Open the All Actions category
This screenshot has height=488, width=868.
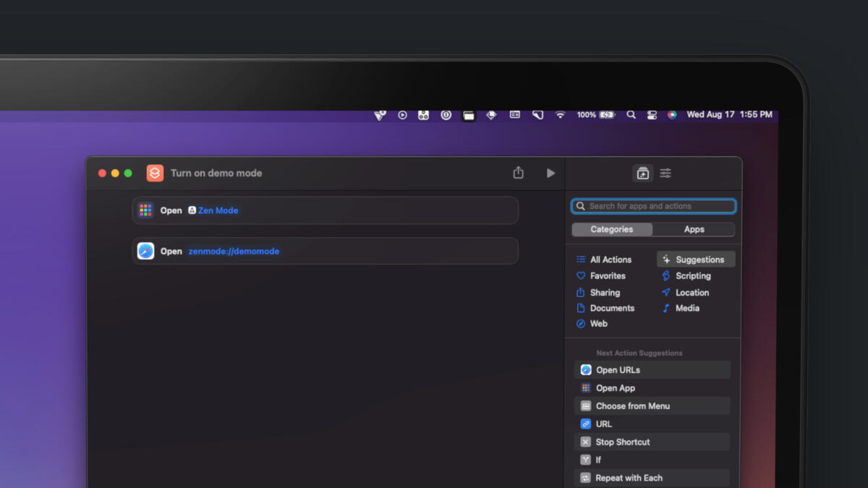(610, 260)
